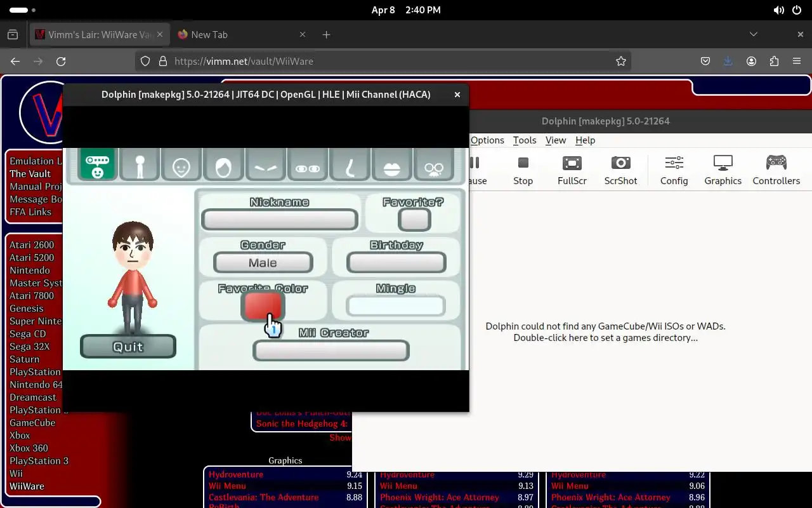Screen dimensions: 812x508
Task: Click the Mii character preview
Action: 133,277
